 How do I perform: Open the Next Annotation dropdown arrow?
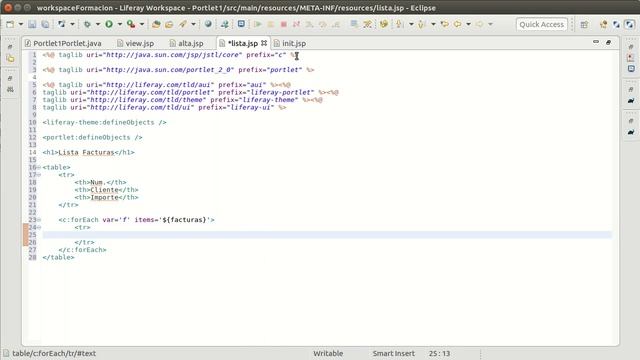tap(411, 24)
